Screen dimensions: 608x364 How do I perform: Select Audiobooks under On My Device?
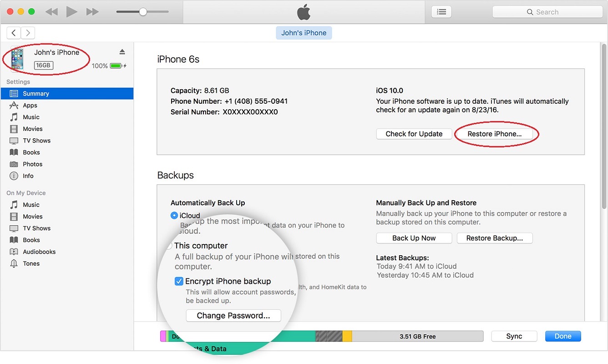pyautogui.click(x=39, y=252)
